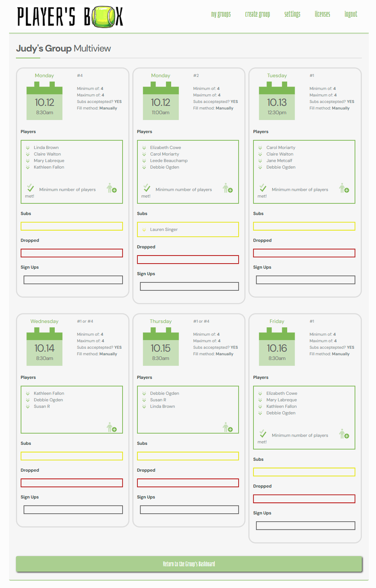Image resolution: width=376 pixels, height=588 pixels.
Task: Expand Kathleen Fallon chevron in Wednesday card
Action: click(28, 394)
